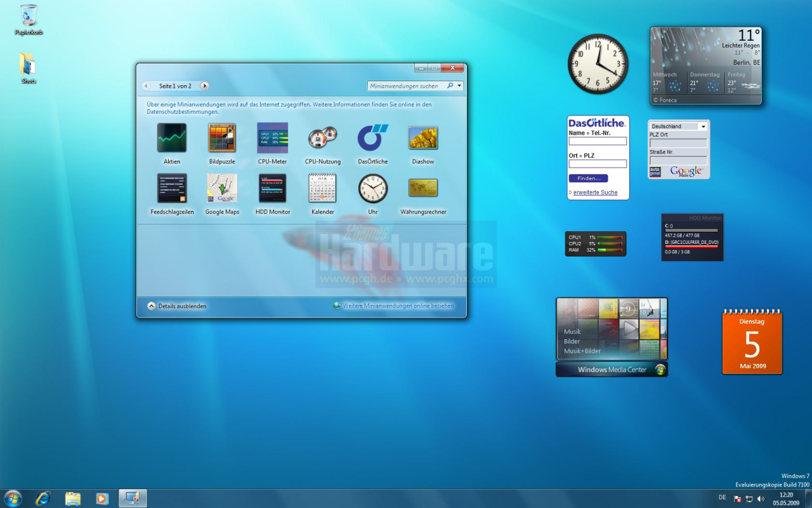Open Windows Explorer from taskbar
This screenshot has height=508, width=812.
[x=73, y=498]
